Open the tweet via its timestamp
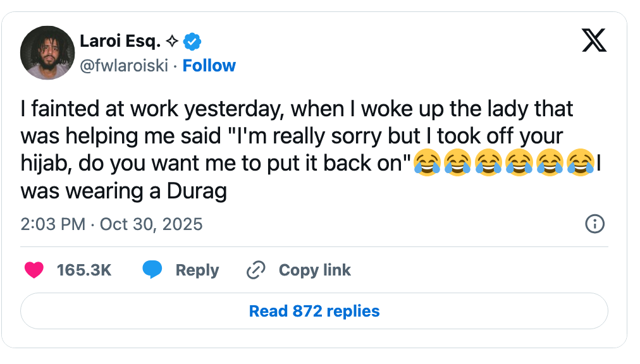Screen dimensions: 640x364 pos(52,224)
